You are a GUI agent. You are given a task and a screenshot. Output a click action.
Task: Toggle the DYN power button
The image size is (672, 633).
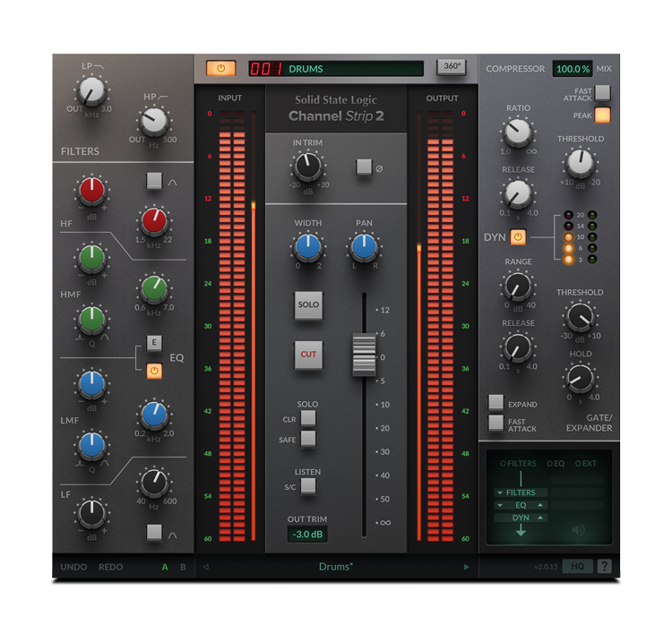point(518,237)
